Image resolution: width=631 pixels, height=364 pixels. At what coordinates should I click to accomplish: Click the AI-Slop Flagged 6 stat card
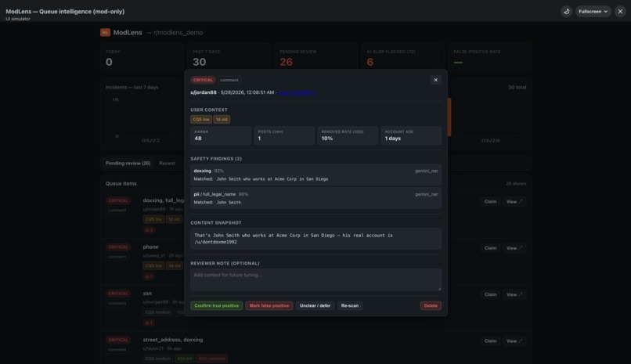pyautogui.click(x=403, y=58)
